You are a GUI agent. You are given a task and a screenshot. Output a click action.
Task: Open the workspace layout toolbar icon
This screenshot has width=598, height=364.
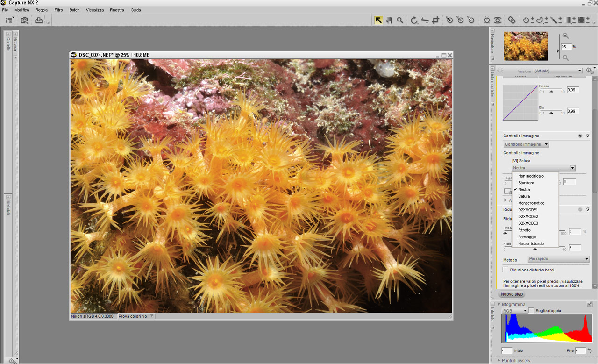(x=9, y=20)
